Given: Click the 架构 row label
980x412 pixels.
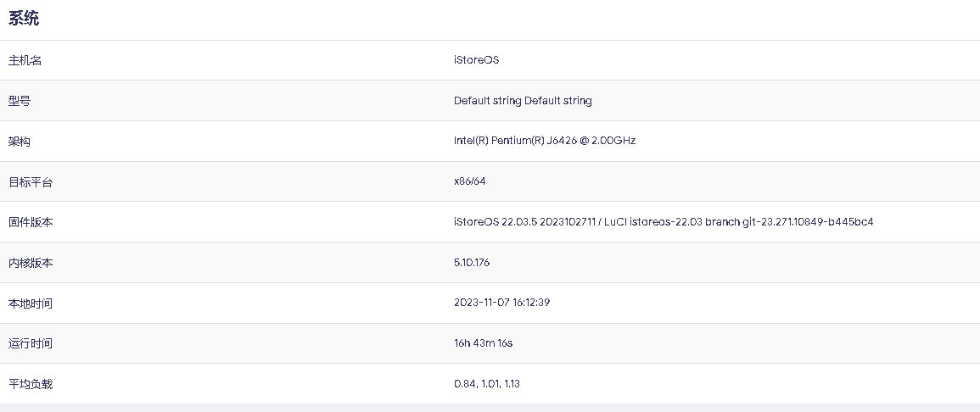Looking at the screenshot, I should [20, 142].
